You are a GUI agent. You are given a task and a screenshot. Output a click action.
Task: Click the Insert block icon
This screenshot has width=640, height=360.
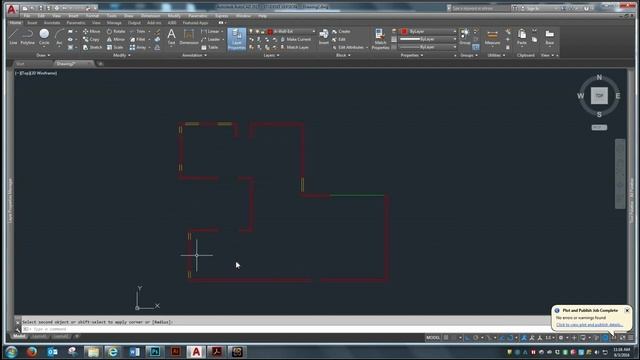[324, 37]
